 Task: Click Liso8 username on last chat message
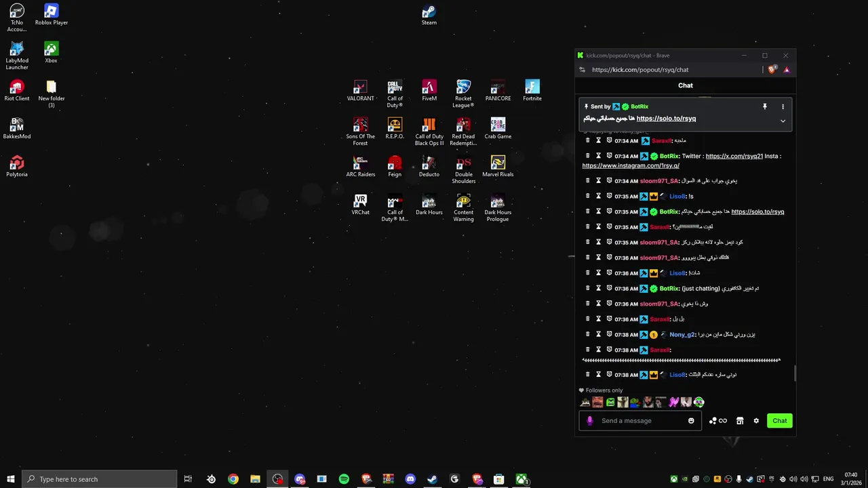677,375
